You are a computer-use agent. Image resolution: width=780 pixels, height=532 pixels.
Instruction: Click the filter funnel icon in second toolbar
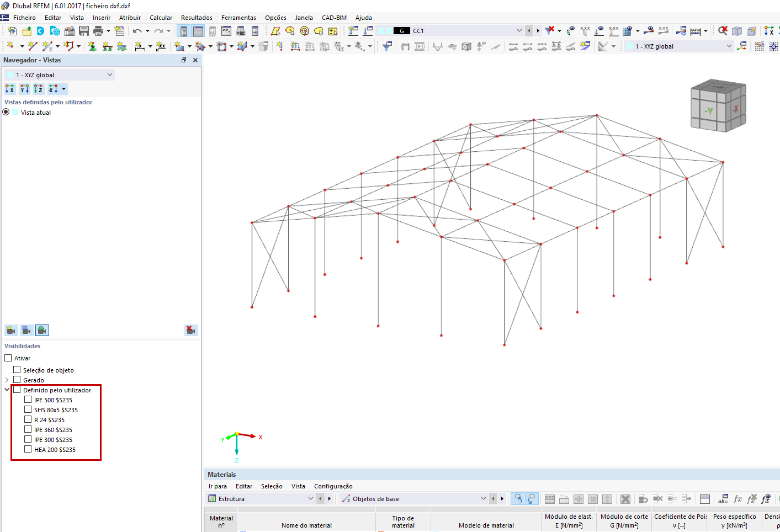(387, 46)
